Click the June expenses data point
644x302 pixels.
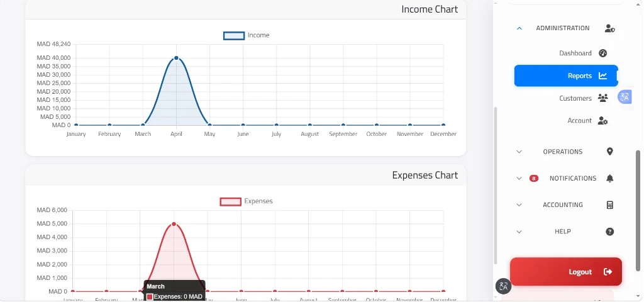coord(241,291)
